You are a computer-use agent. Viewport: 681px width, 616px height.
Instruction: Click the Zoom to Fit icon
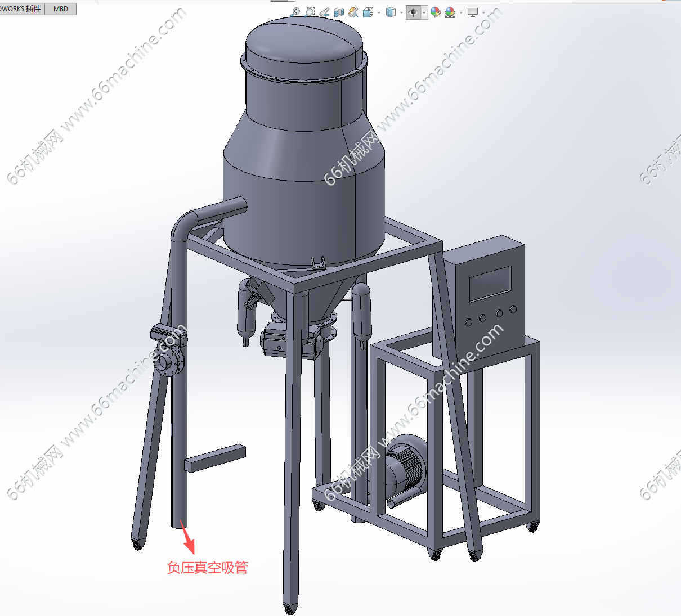(295, 12)
